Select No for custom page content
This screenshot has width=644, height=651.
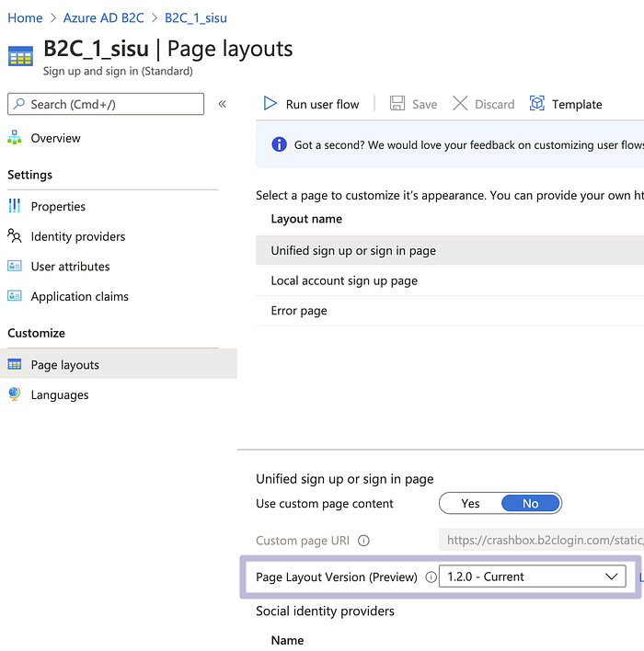point(531,503)
